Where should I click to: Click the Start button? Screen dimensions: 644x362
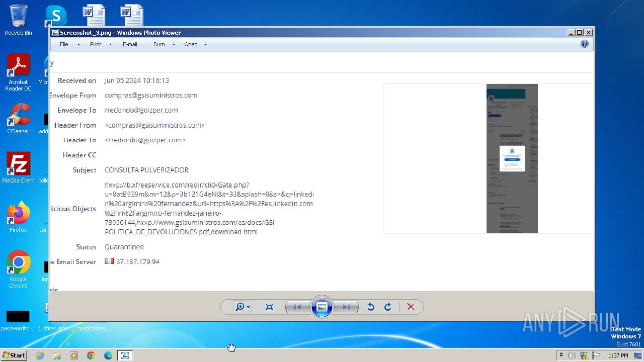click(x=14, y=355)
